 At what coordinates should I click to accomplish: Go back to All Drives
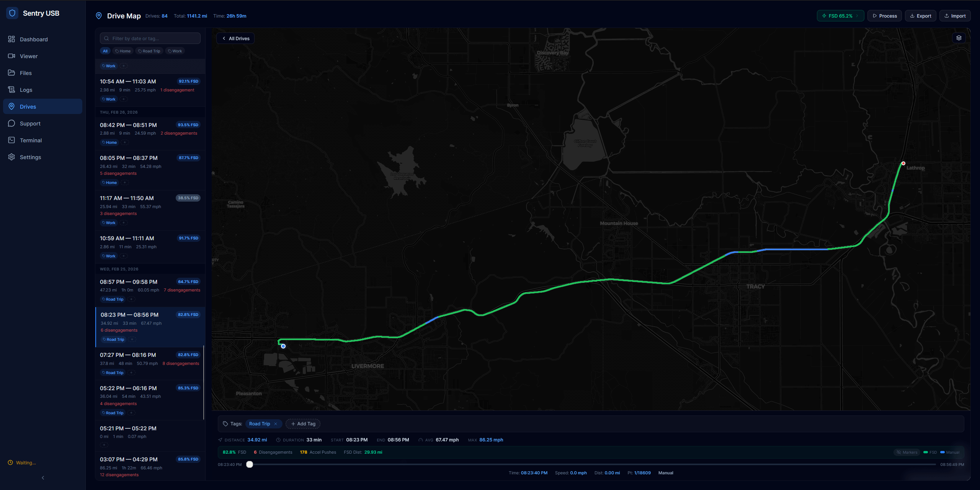pyautogui.click(x=236, y=39)
